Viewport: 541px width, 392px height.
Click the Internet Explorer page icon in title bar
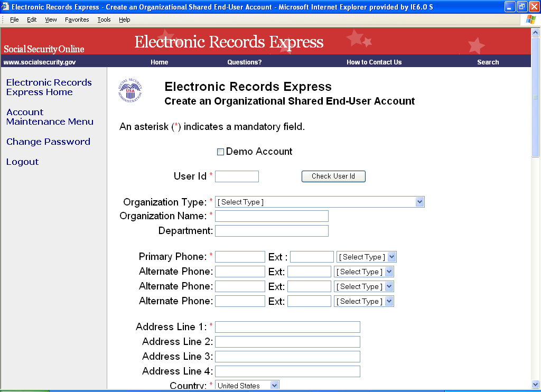(x=5, y=6)
